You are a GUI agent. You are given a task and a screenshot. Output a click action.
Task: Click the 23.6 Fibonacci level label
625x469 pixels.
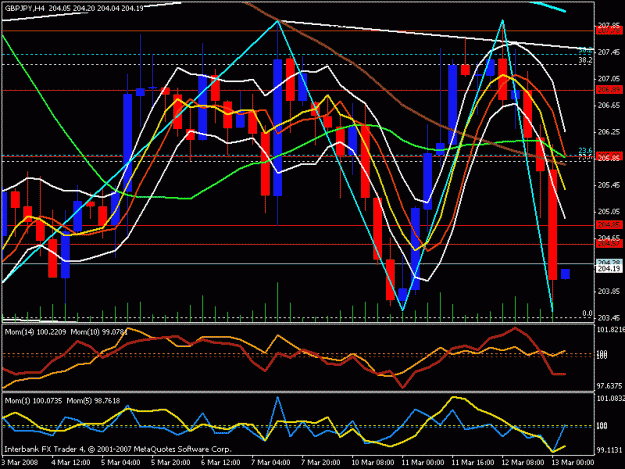pyautogui.click(x=585, y=151)
